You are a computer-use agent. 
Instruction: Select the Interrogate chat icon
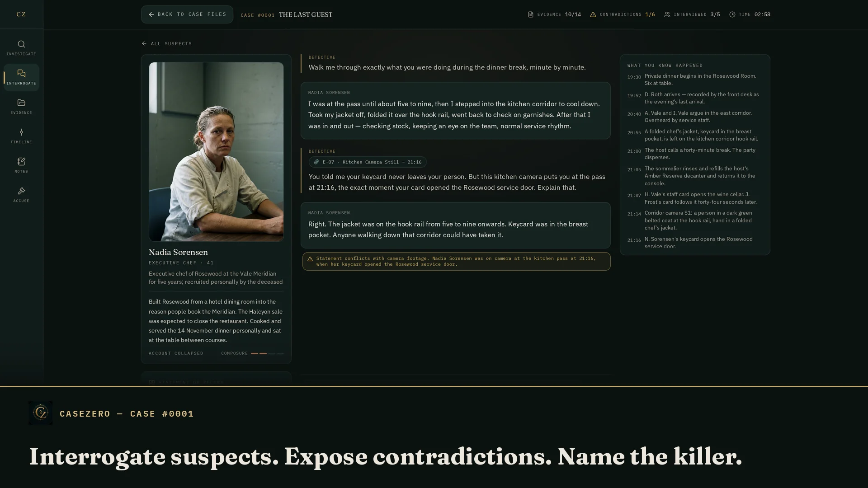point(21,74)
